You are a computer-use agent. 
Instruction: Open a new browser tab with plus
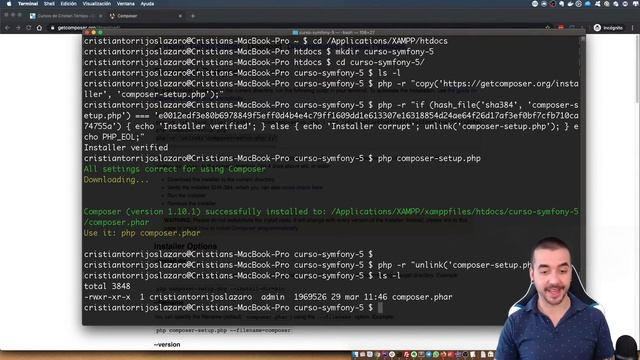point(193,16)
